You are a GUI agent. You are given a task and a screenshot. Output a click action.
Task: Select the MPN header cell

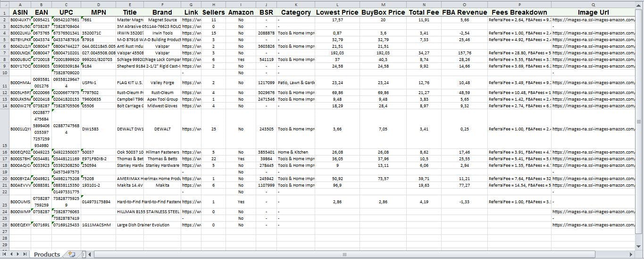pyautogui.click(x=98, y=12)
